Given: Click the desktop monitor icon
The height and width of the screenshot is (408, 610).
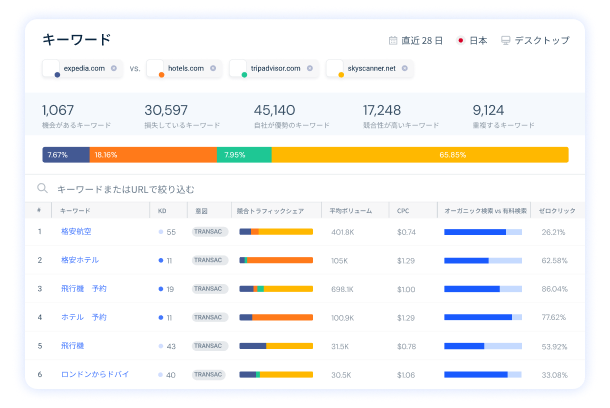Looking at the screenshot, I should tap(505, 41).
